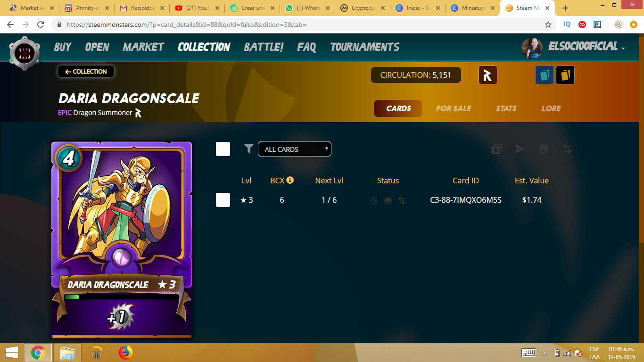This screenshot has height=362, width=644.
Task: Click the back to COLLECTION button
Action: (86, 72)
